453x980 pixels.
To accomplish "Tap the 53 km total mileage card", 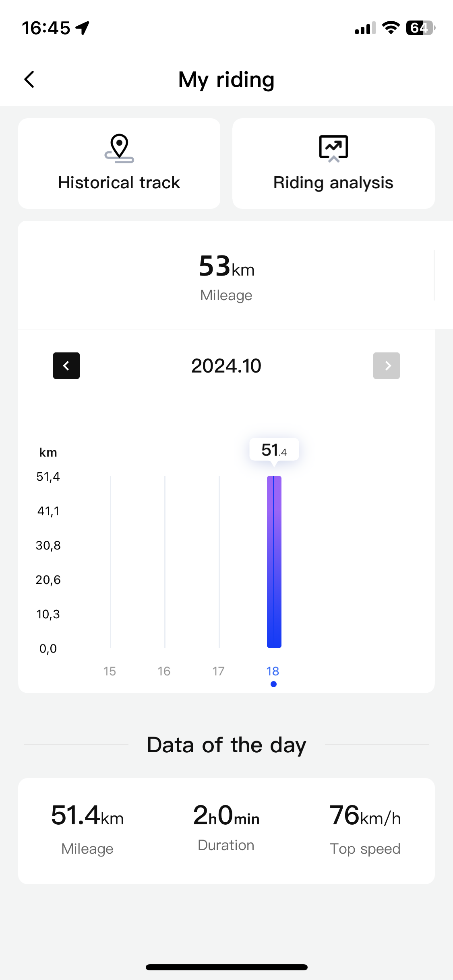I will coord(226,276).
